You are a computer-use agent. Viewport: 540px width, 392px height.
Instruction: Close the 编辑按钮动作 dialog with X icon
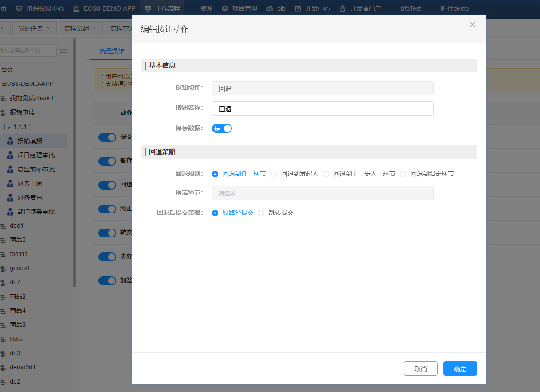coord(472,25)
